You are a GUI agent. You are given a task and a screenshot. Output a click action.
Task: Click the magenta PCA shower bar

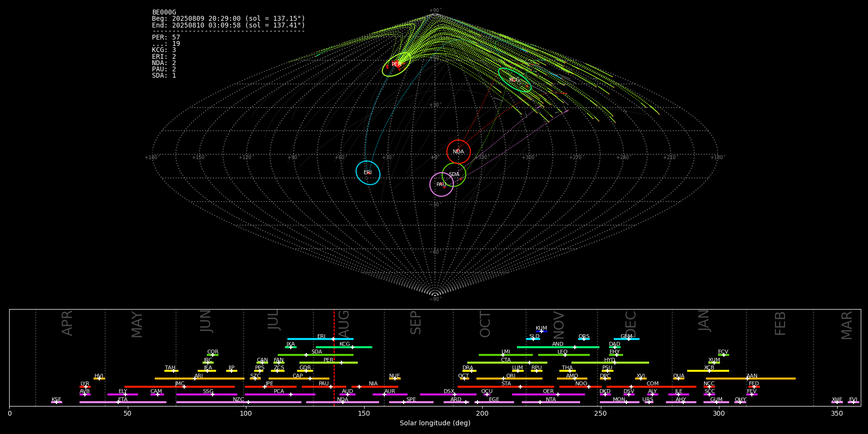[280, 394]
